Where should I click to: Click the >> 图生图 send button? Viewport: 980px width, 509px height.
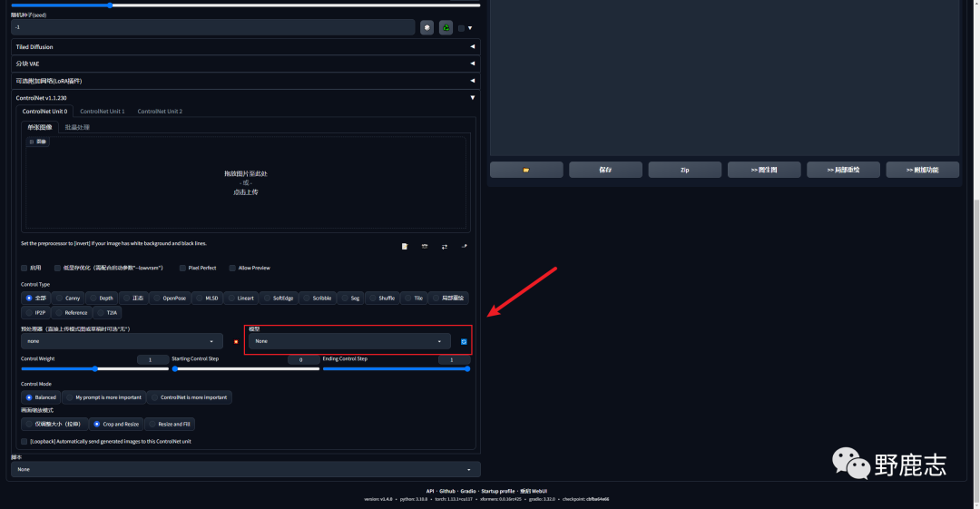click(764, 170)
